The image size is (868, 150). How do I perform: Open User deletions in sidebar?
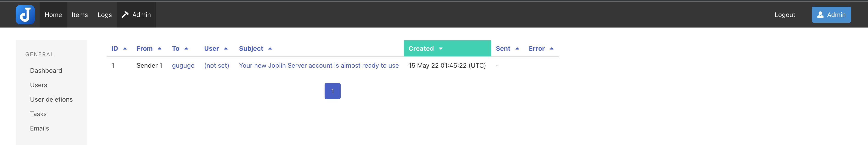51,100
